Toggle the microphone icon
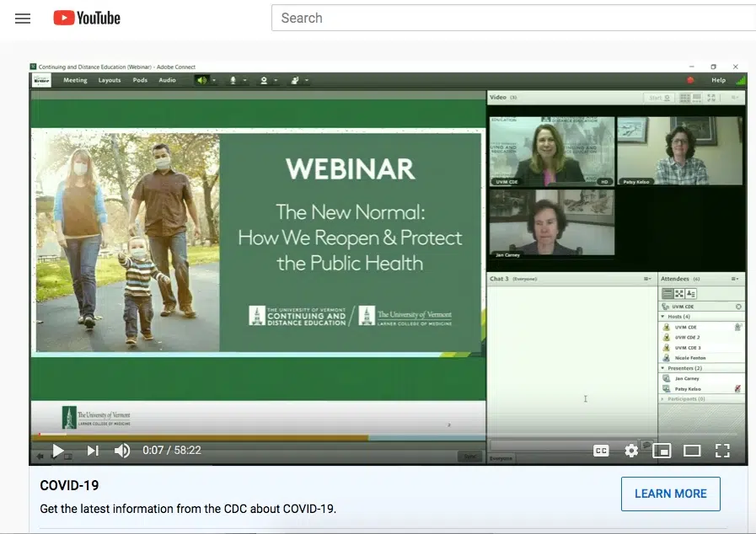 pos(233,80)
